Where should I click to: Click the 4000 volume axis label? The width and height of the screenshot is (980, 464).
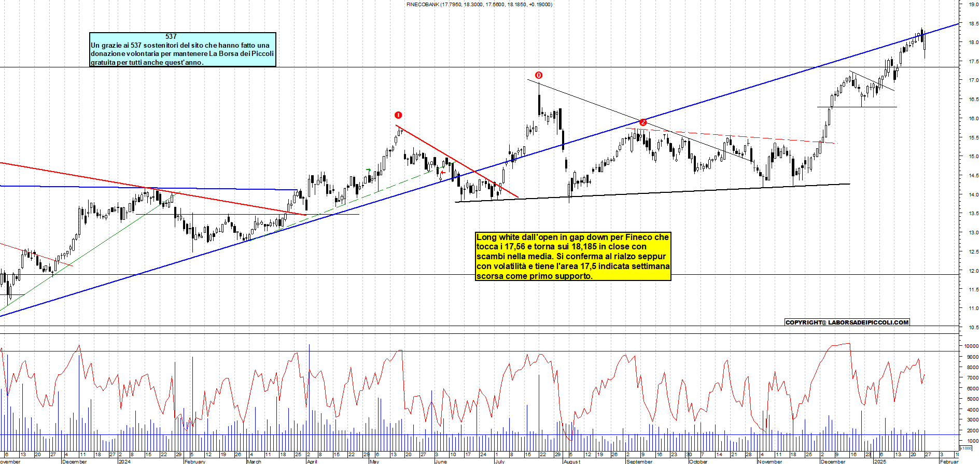tap(973, 410)
